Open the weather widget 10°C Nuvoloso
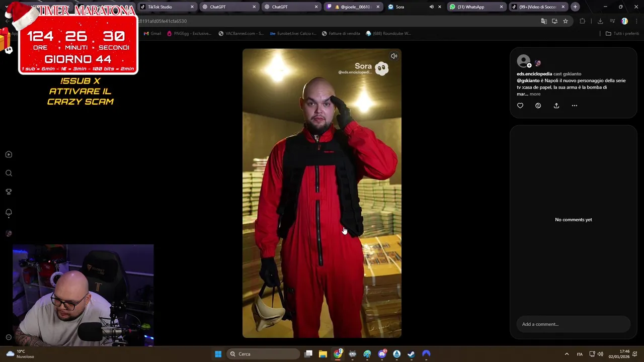Viewport: 644px width, 362px height. (21, 354)
